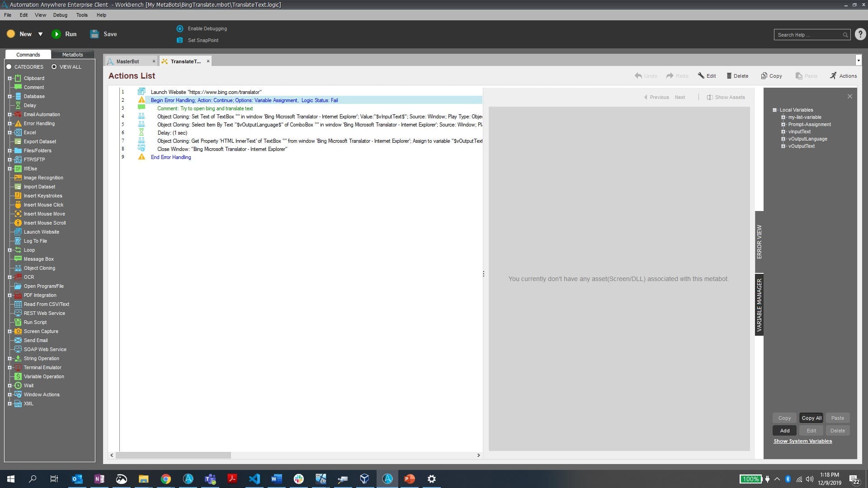Select the Insert Keystrokes command icon
The height and width of the screenshot is (488, 868).
point(18,196)
